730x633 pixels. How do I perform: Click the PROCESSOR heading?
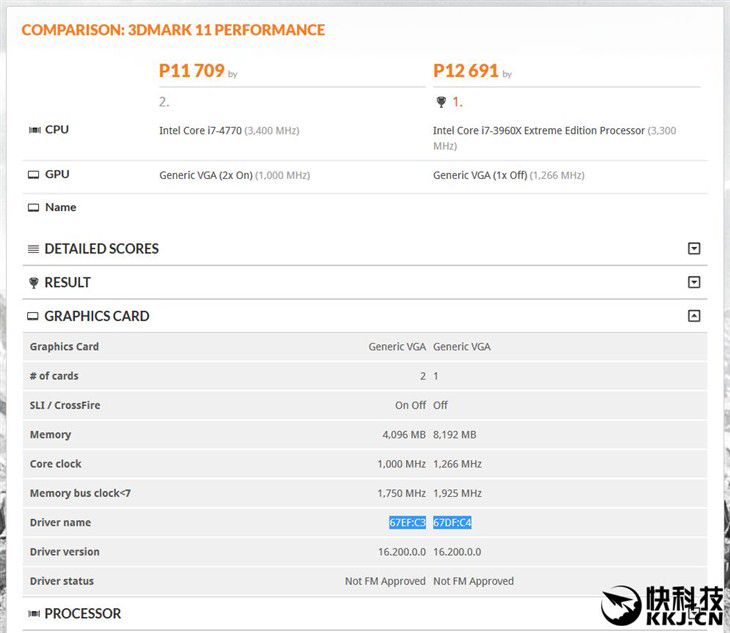83,613
